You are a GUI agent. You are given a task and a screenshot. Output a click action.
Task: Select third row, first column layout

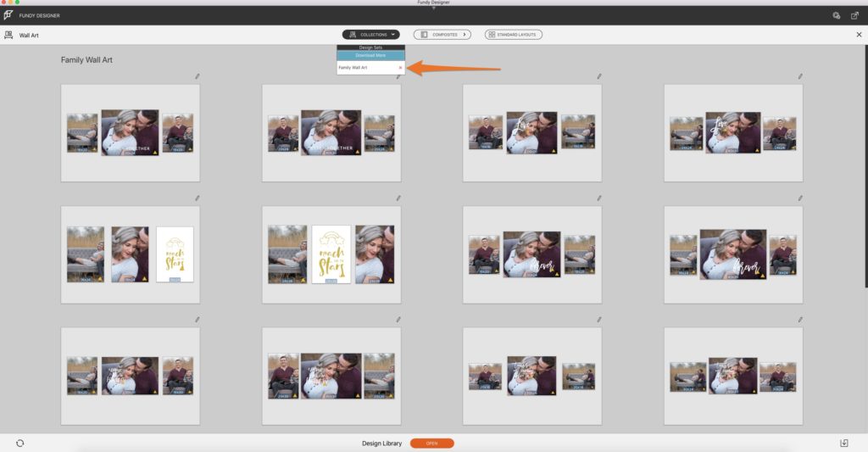[130, 377]
